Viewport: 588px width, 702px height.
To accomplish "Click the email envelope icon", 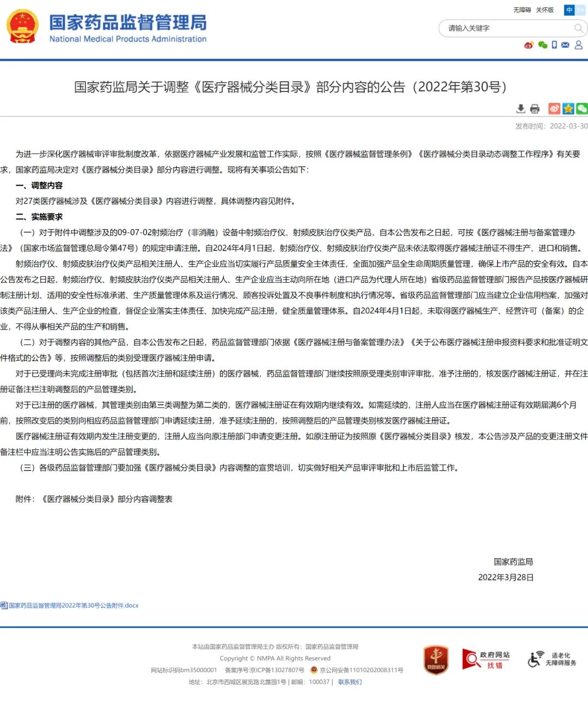I will point(565,45).
